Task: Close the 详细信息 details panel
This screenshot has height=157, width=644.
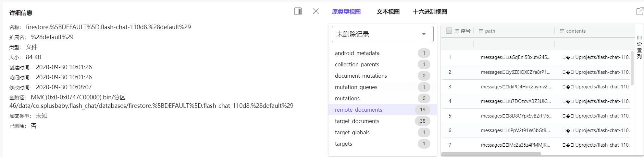Action: coord(316,11)
